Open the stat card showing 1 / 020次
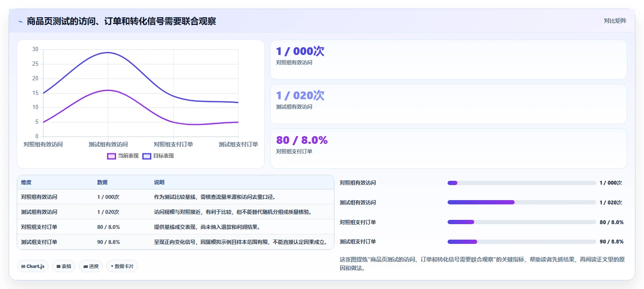Screen dimensions: 644x289 pos(448,104)
